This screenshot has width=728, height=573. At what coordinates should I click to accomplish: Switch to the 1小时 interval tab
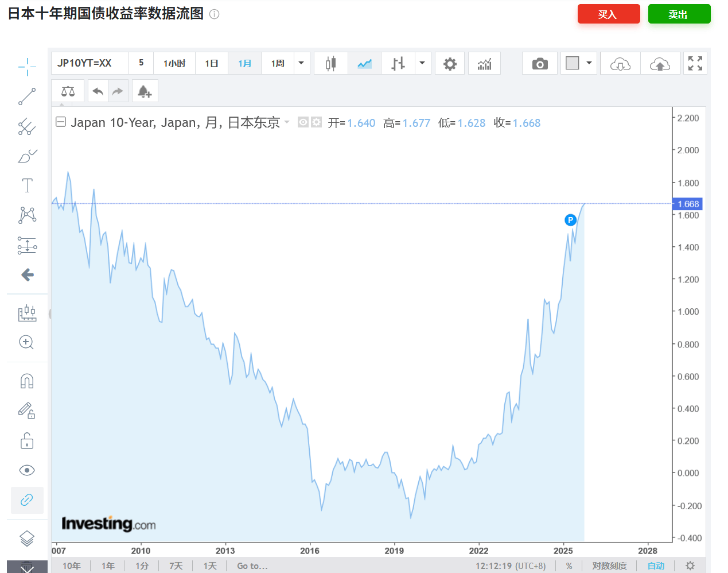pos(174,63)
